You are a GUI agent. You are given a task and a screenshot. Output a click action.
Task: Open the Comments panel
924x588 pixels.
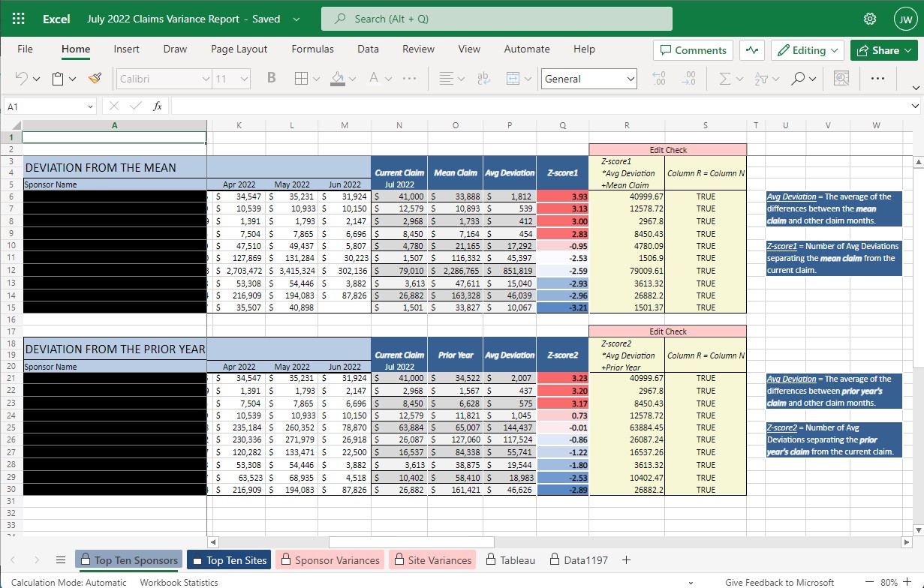pos(692,49)
